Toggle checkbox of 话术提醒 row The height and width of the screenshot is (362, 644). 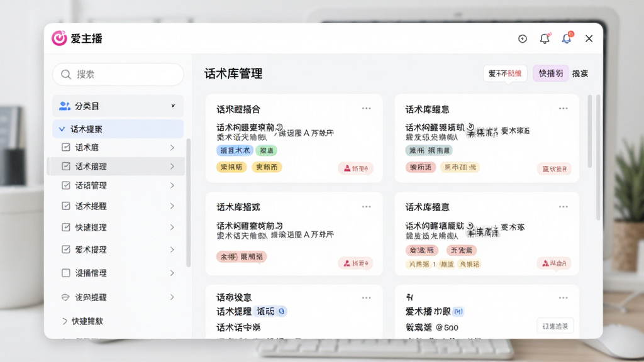[x=65, y=206]
